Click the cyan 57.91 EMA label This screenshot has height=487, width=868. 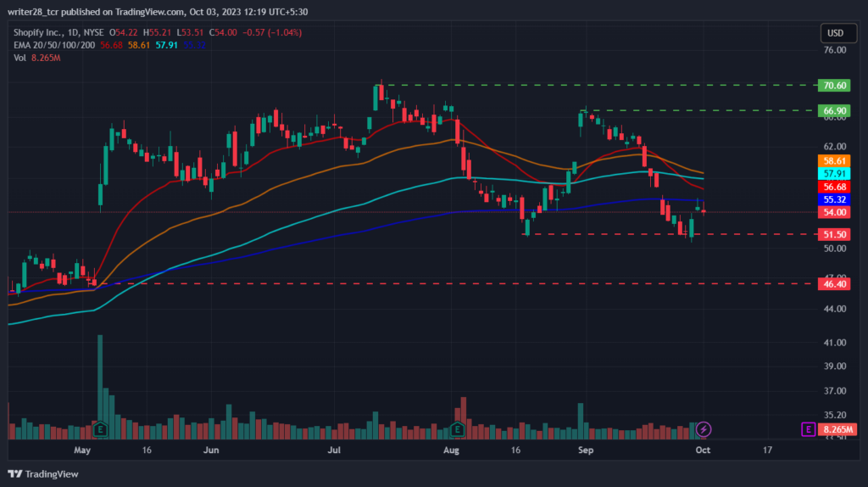click(834, 174)
